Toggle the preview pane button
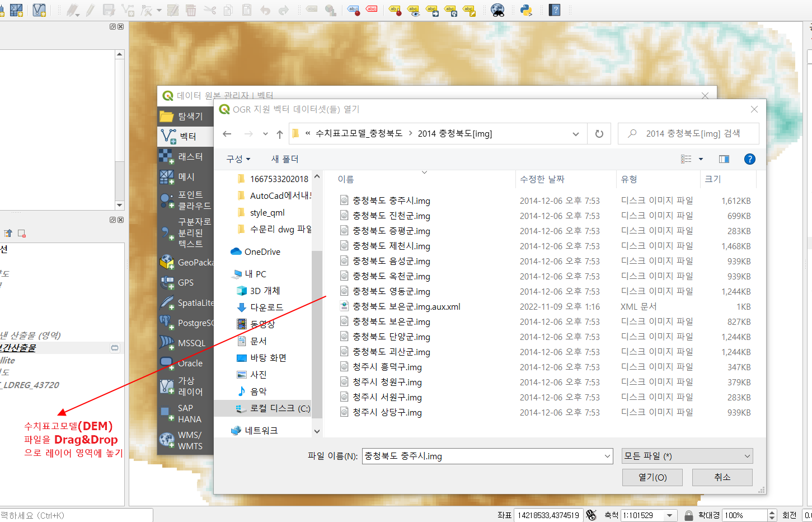 (x=724, y=159)
